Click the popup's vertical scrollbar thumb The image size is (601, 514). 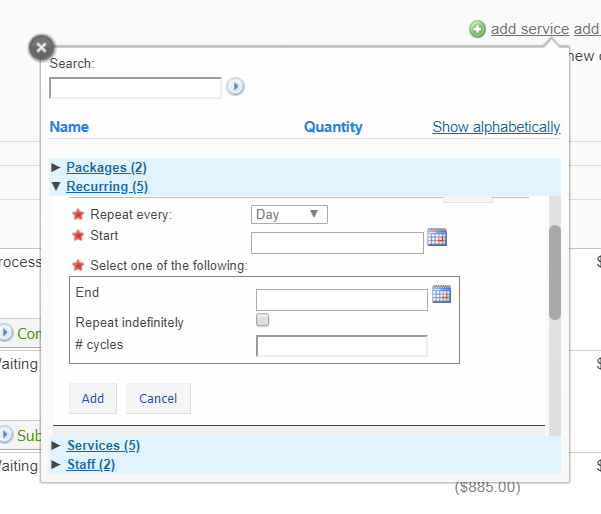point(555,272)
